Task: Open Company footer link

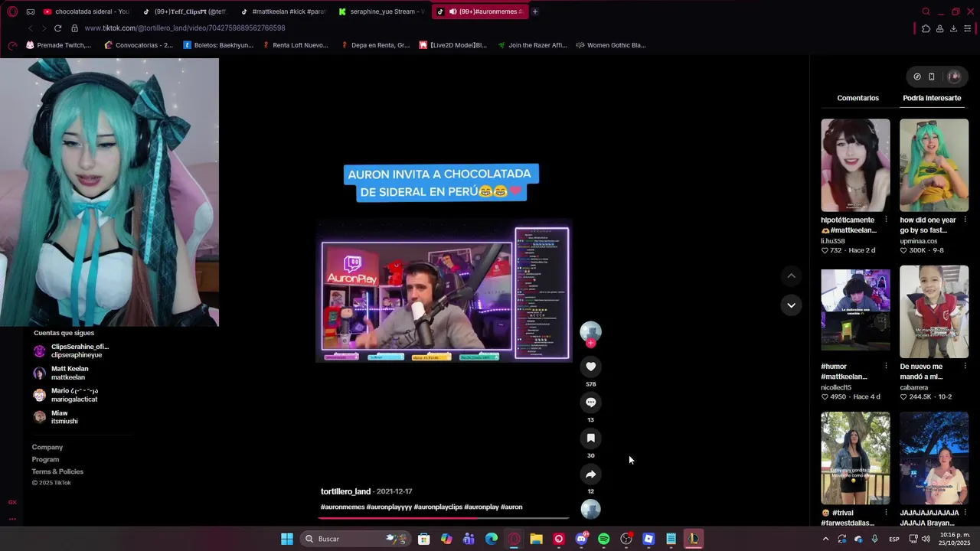Action: tap(47, 447)
